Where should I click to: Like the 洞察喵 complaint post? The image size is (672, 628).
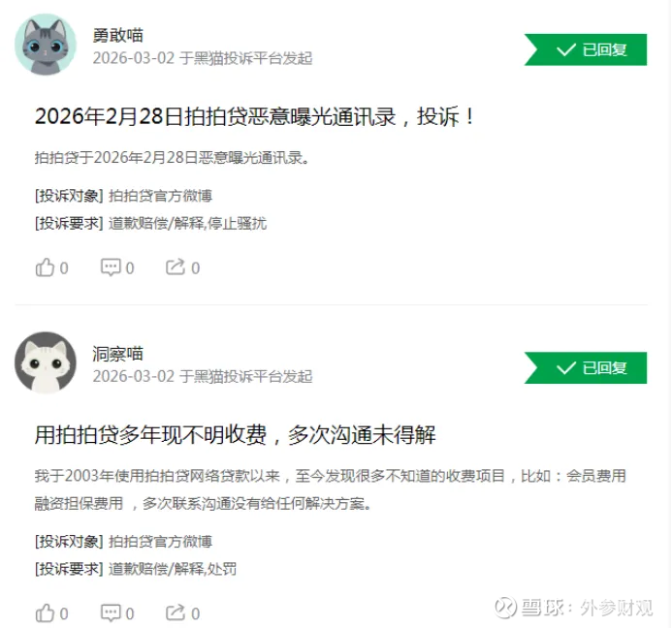[x=51, y=613]
